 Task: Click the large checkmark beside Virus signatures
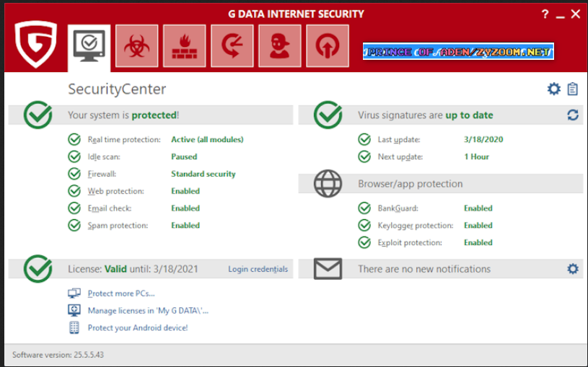pos(328,115)
